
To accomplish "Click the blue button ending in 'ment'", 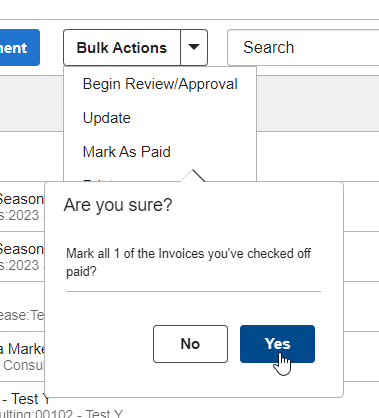I will click(20, 47).
